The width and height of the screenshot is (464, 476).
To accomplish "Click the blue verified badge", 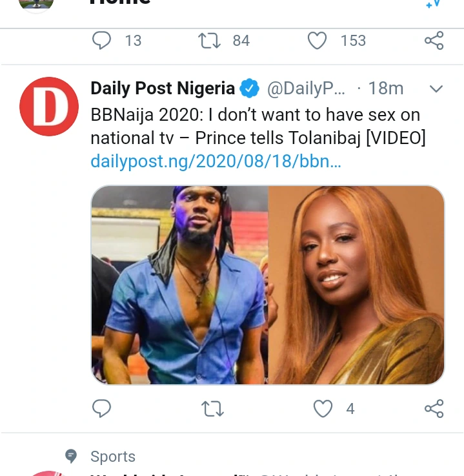I will (x=250, y=88).
